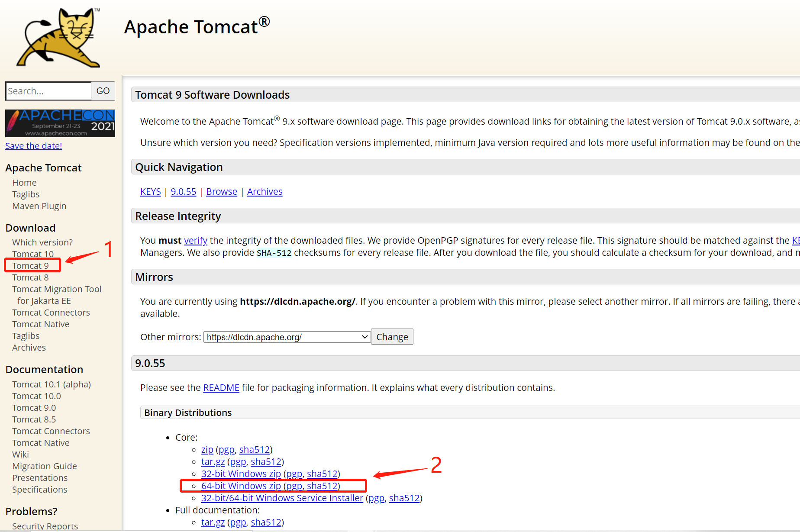The height and width of the screenshot is (532, 800).
Task: Download 32-bit/64-bit Windows Service Installer
Action: pyautogui.click(x=282, y=498)
